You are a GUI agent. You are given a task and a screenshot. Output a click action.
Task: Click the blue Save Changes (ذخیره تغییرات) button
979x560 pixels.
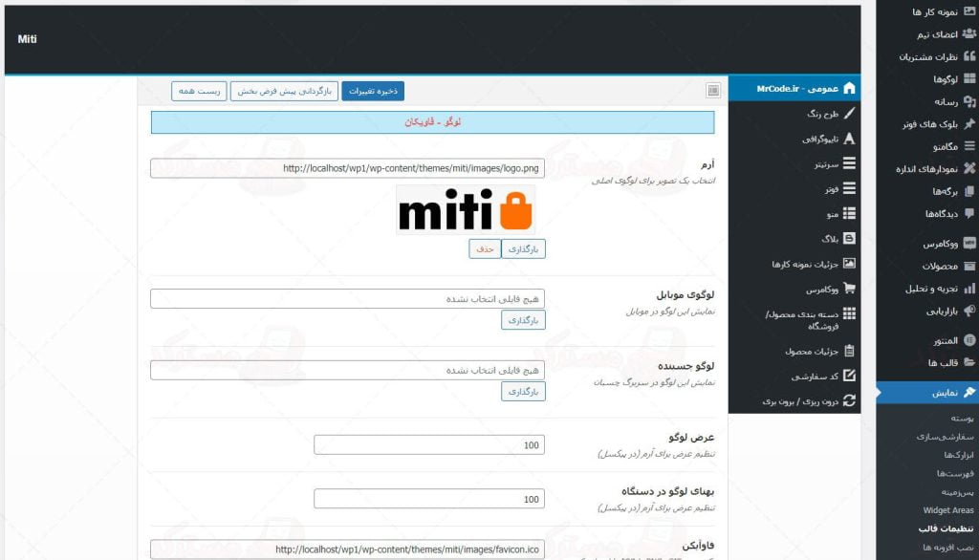pyautogui.click(x=373, y=91)
